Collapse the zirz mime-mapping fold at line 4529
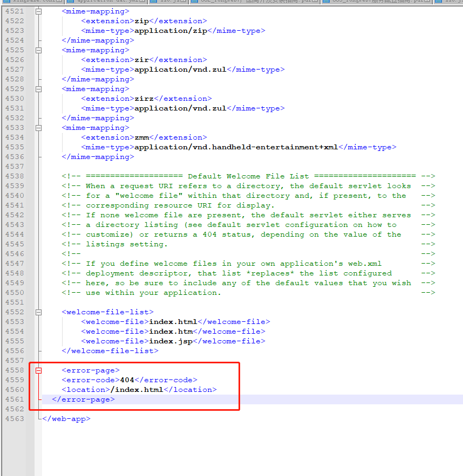463x476 pixels. pos(38,89)
